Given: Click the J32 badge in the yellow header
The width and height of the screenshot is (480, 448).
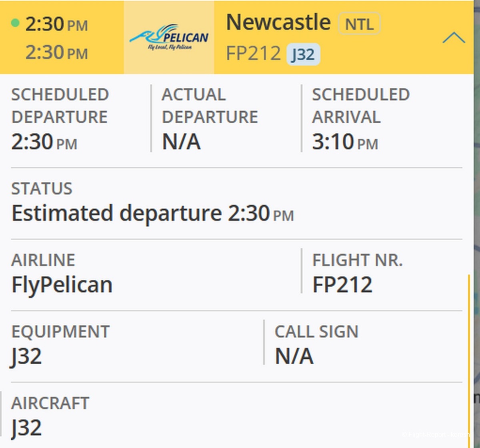Looking at the screenshot, I should pos(303,54).
